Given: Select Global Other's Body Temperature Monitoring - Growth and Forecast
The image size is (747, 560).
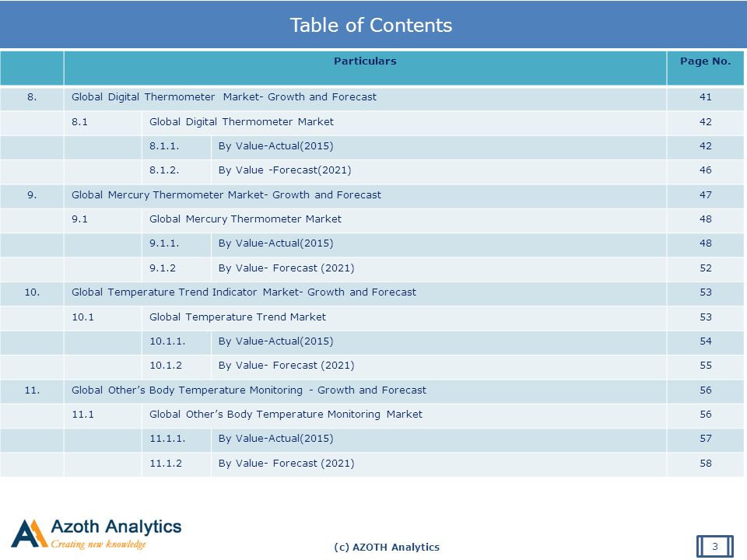Looking at the screenshot, I should coord(249,390).
